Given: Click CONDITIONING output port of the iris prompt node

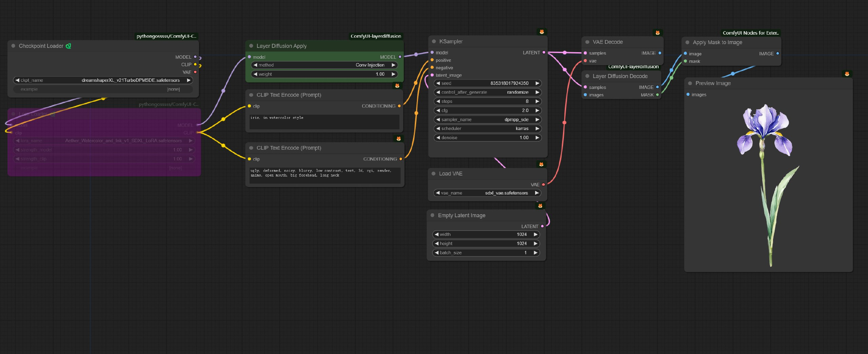Looking at the screenshot, I should 399,106.
